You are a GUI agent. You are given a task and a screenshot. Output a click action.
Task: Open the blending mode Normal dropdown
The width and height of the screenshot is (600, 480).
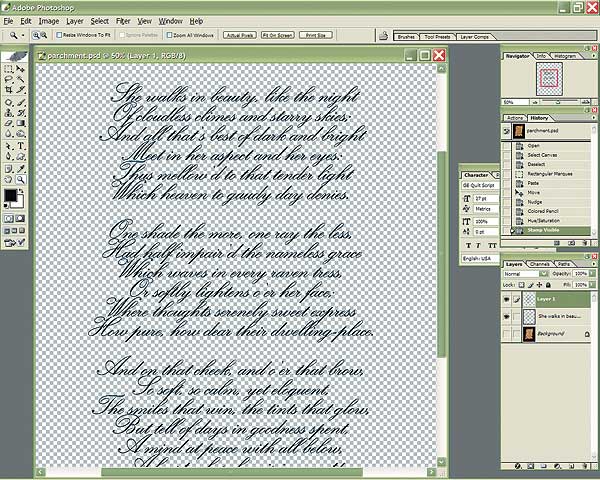(x=525, y=274)
